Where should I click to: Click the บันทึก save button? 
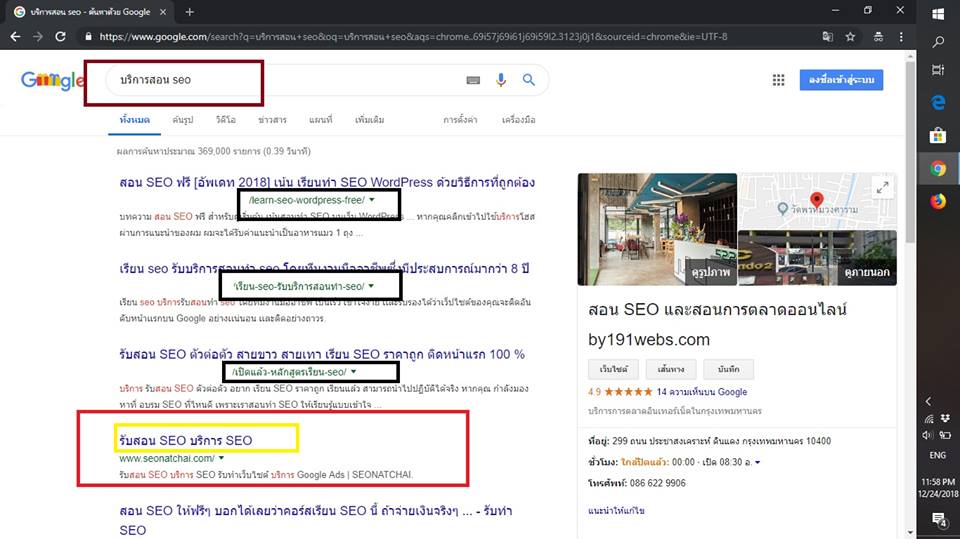coord(729,369)
